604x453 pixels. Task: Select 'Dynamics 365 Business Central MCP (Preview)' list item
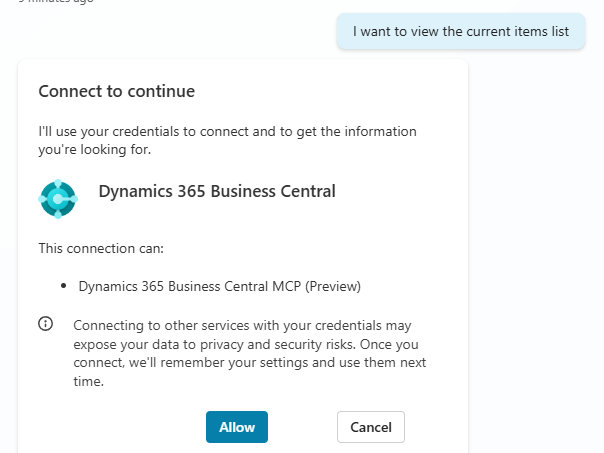[219, 286]
